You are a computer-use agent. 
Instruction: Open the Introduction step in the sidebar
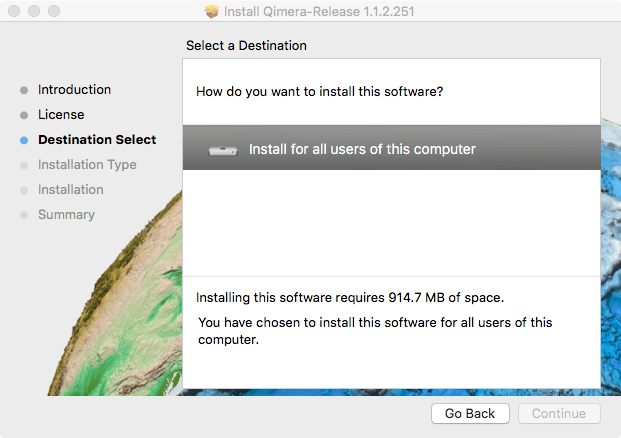74,90
